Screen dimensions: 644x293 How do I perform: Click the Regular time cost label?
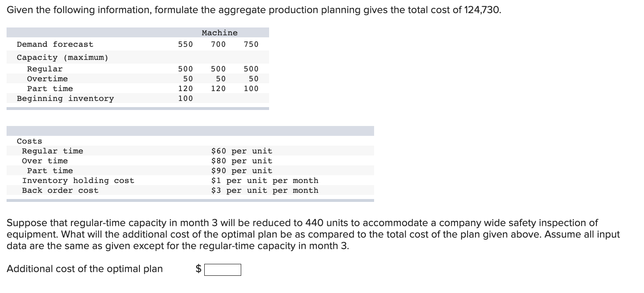click(53, 151)
